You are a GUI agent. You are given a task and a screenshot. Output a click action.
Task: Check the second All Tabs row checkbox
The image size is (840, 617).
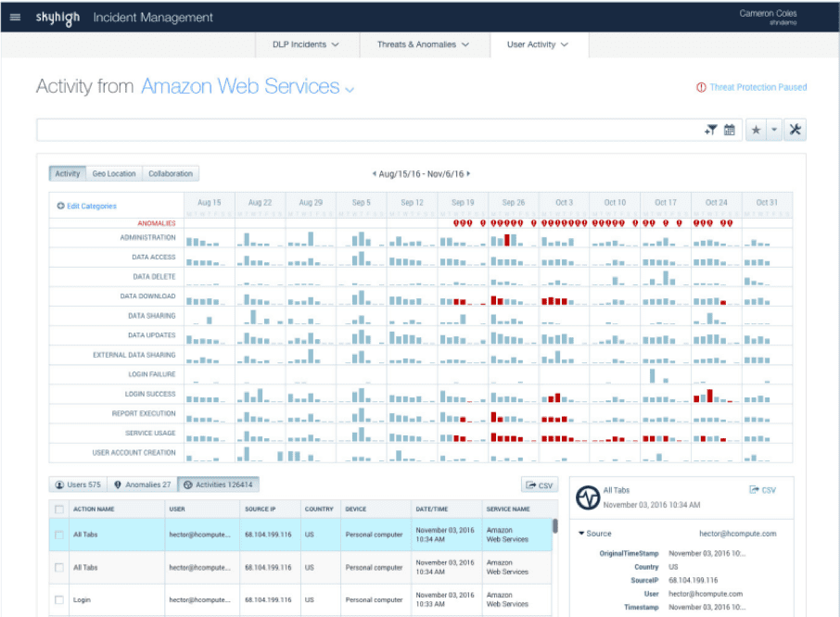59,567
